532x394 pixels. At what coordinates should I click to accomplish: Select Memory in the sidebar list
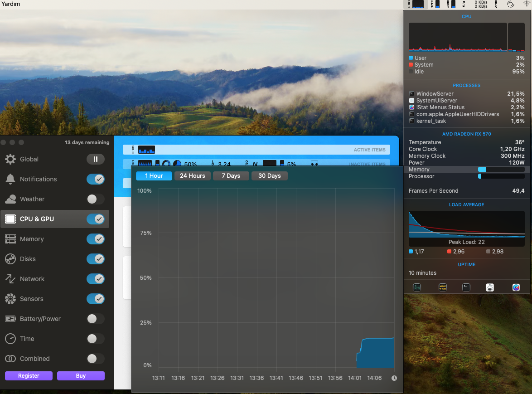pos(32,239)
